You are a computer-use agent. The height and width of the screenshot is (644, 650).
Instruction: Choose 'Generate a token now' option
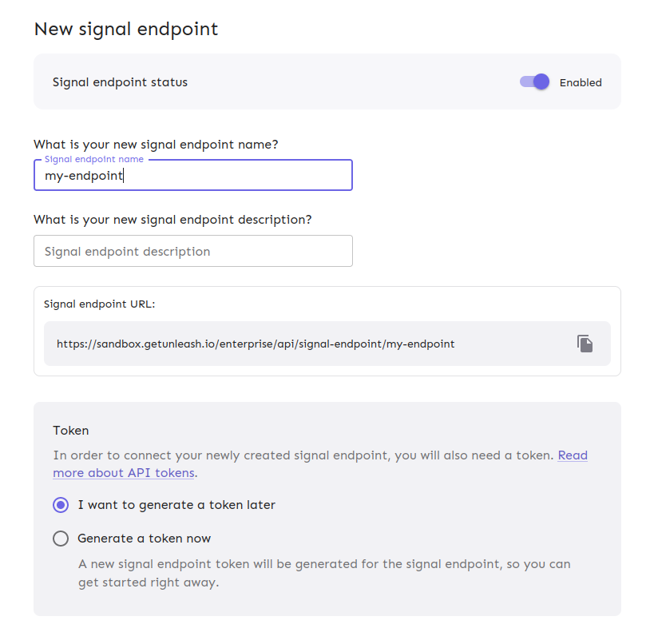61,538
